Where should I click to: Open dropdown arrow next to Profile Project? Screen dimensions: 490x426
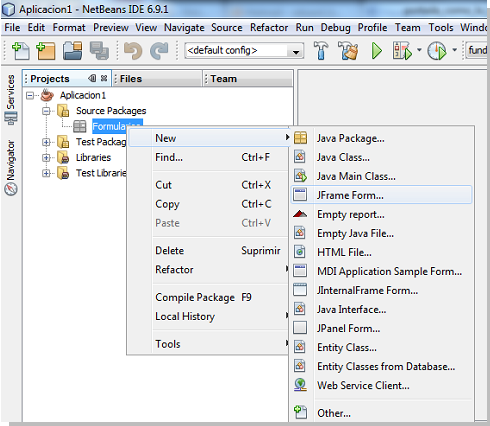pyautogui.click(x=454, y=50)
